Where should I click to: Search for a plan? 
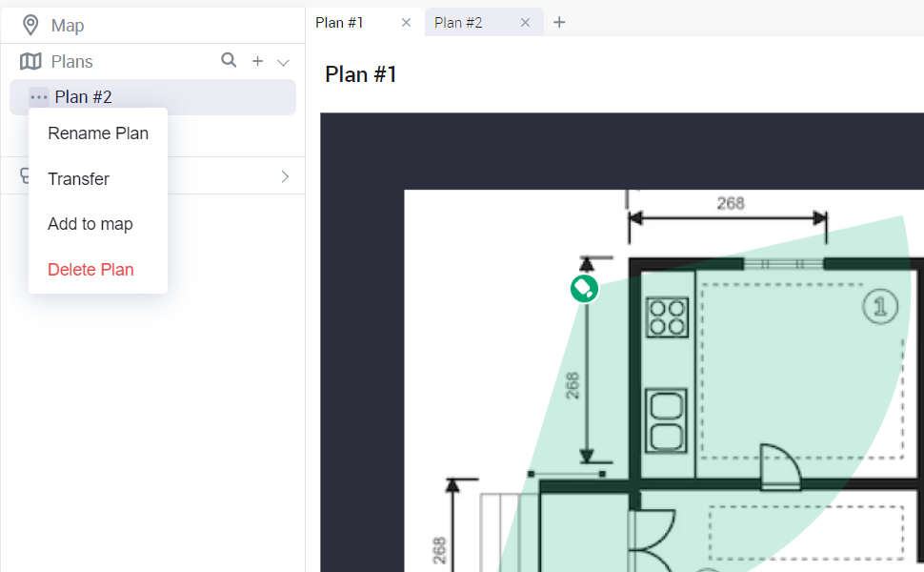click(229, 60)
